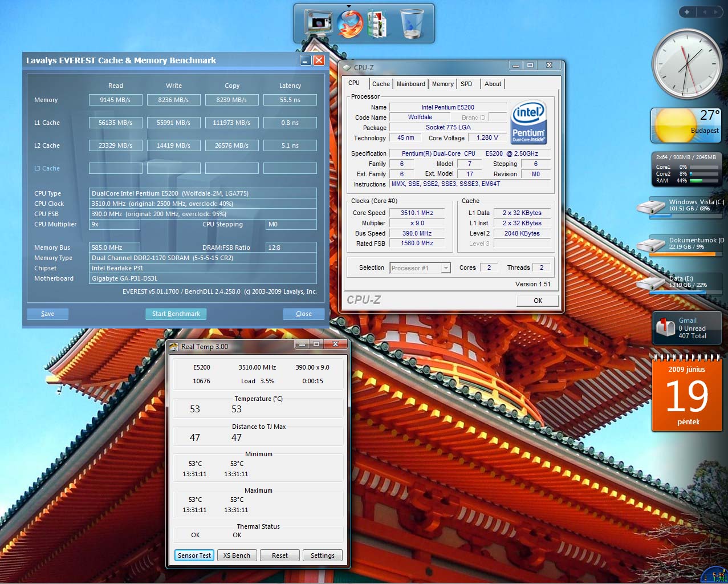Open the analog clock gadget
This screenshot has width=728, height=584.
[x=687, y=63]
